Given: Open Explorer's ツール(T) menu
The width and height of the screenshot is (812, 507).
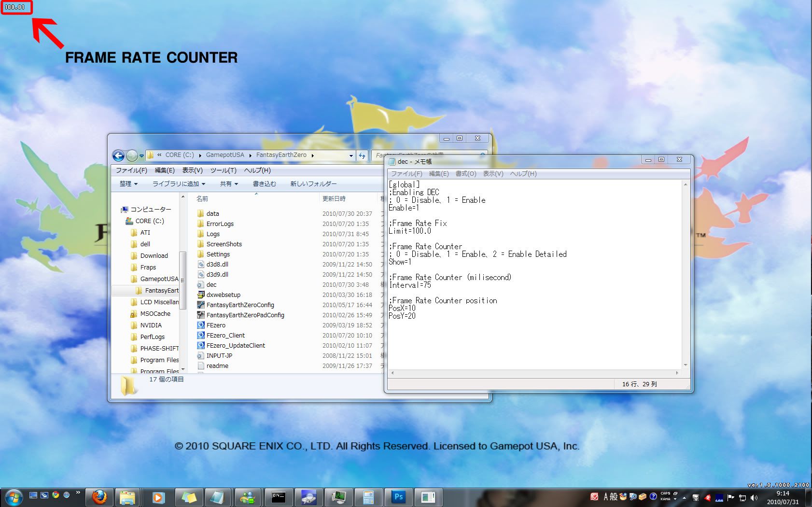Looking at the screenshot, I should [223, 170].
